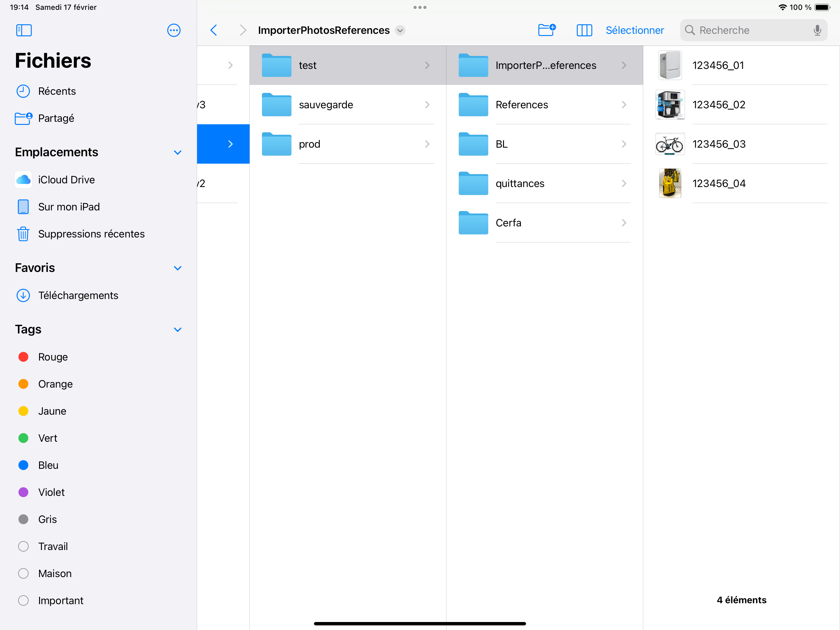Expand the test folder chevron
Image resolution: width=840 pixels, height=630 pixels.
coord(427,65)
